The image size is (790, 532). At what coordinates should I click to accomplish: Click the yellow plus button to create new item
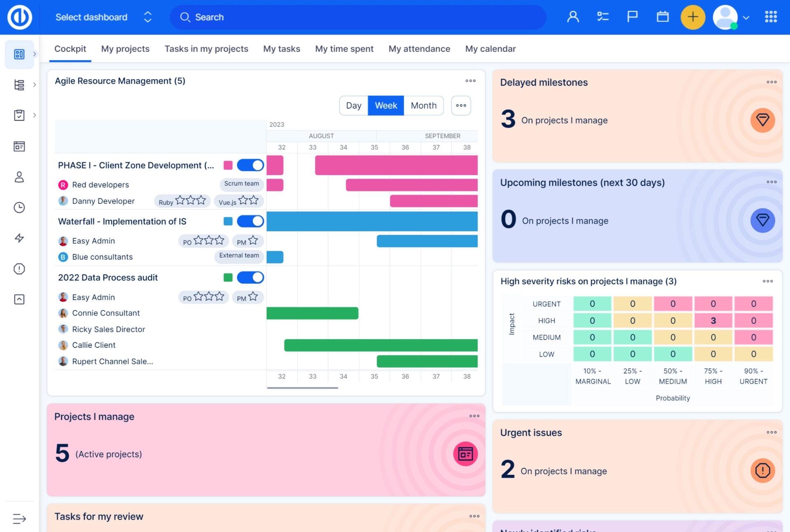[x=693, y=17]
